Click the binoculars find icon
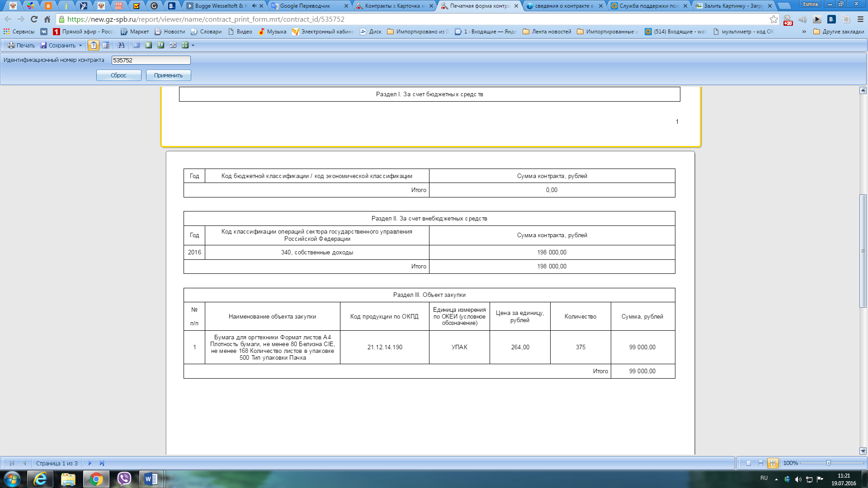The image size is (868, 488). [x=121, y=45]
